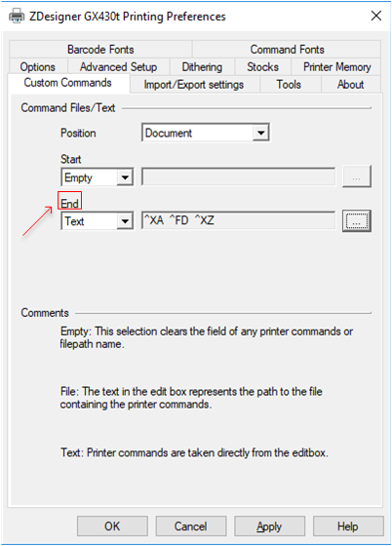Open the Options tab
The height and width of the screenshot is (546, 392).
click(x=38, y=67)
